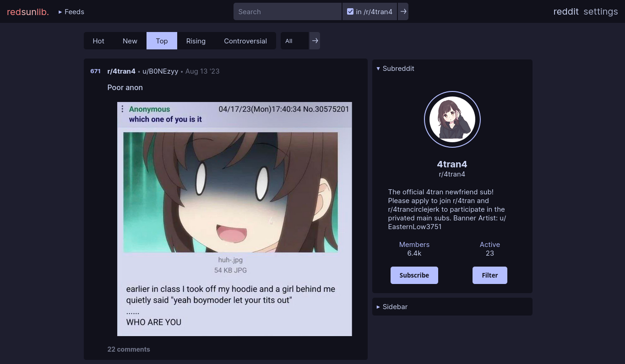Open the redsunlib home logo

click(27, 12)
